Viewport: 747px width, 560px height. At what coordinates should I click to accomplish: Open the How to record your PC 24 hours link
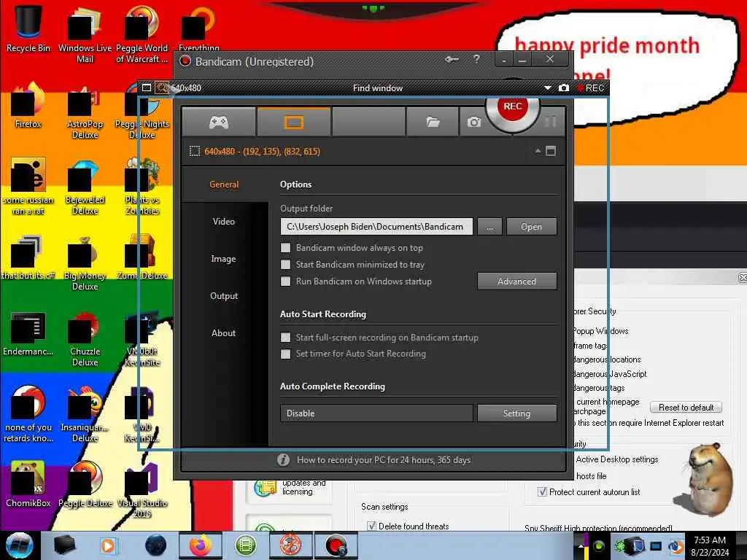tap(384, 460)
